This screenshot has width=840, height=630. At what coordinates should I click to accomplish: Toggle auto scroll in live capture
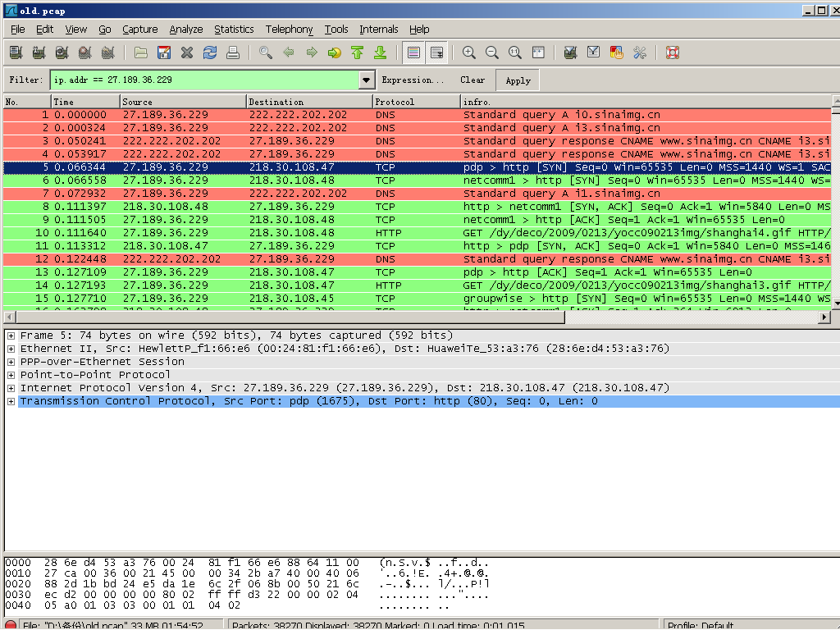click(x=437, y=52)
